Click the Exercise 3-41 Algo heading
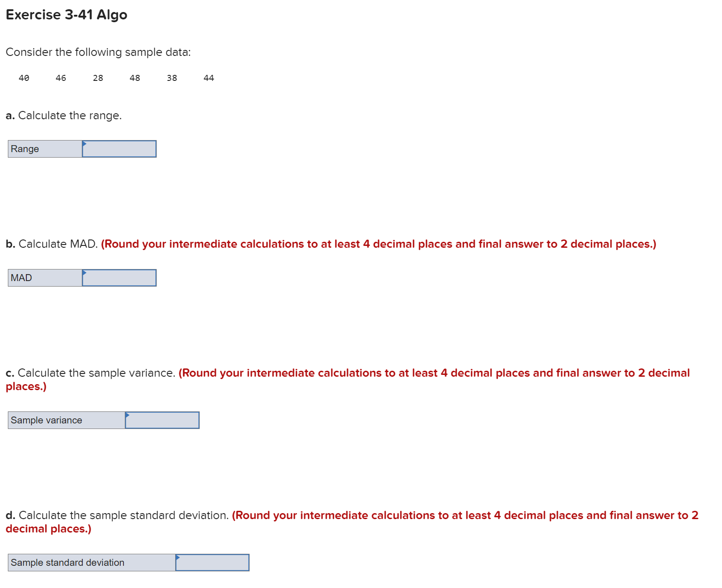 [x=66, y=14]
